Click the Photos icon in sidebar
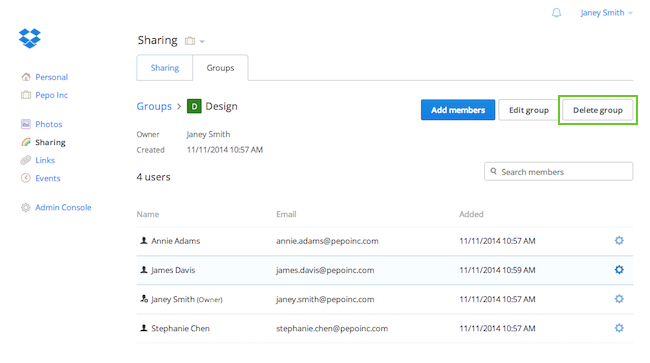Viewport: 650px width, 363px height. [26, 124]
